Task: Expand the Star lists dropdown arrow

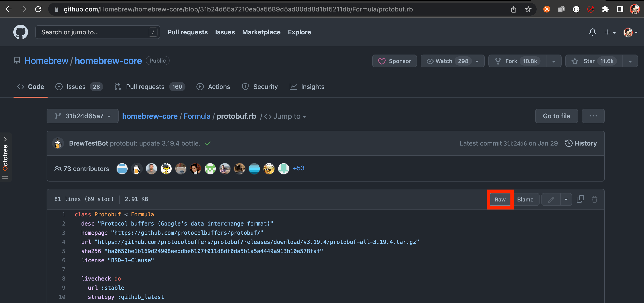Action: click(630, 61)
